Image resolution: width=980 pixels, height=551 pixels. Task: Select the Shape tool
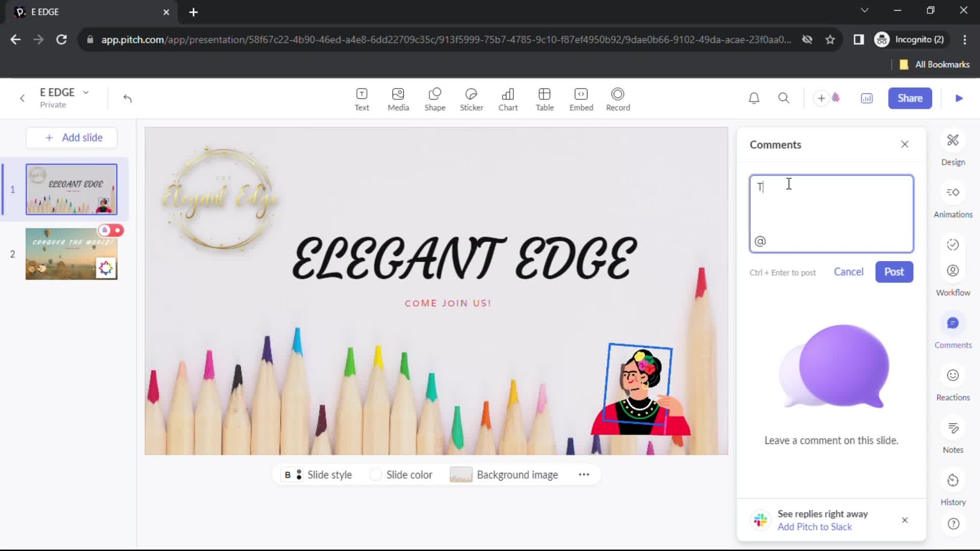[435, 98]
